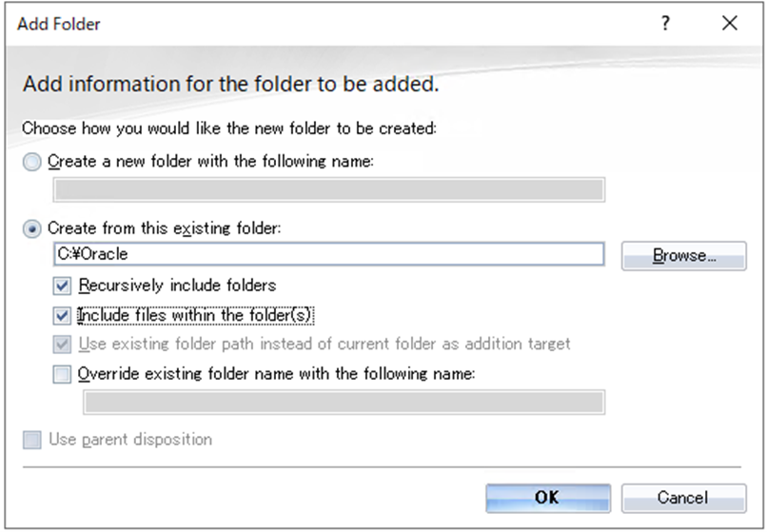
Task: Click the question mark help button
Action: (666, 24)
